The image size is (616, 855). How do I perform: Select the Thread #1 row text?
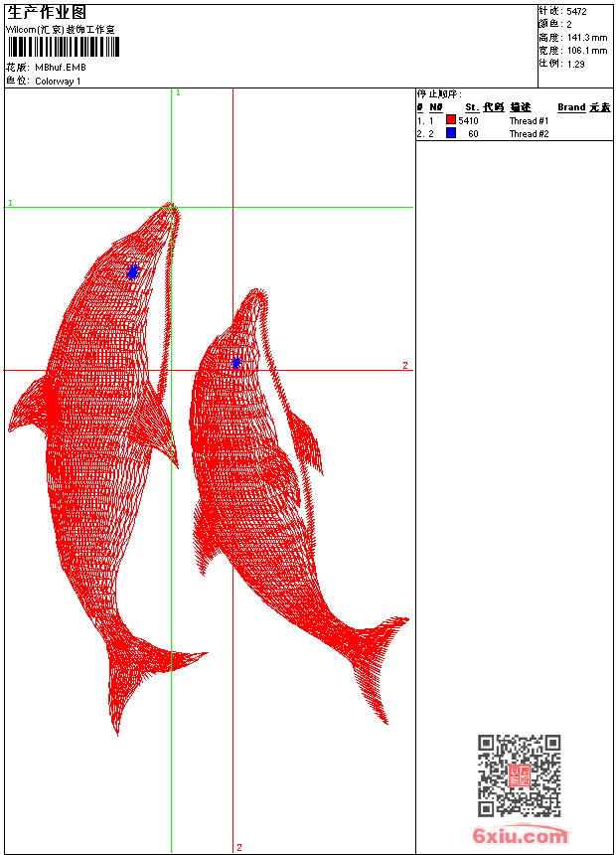point(529,121)
